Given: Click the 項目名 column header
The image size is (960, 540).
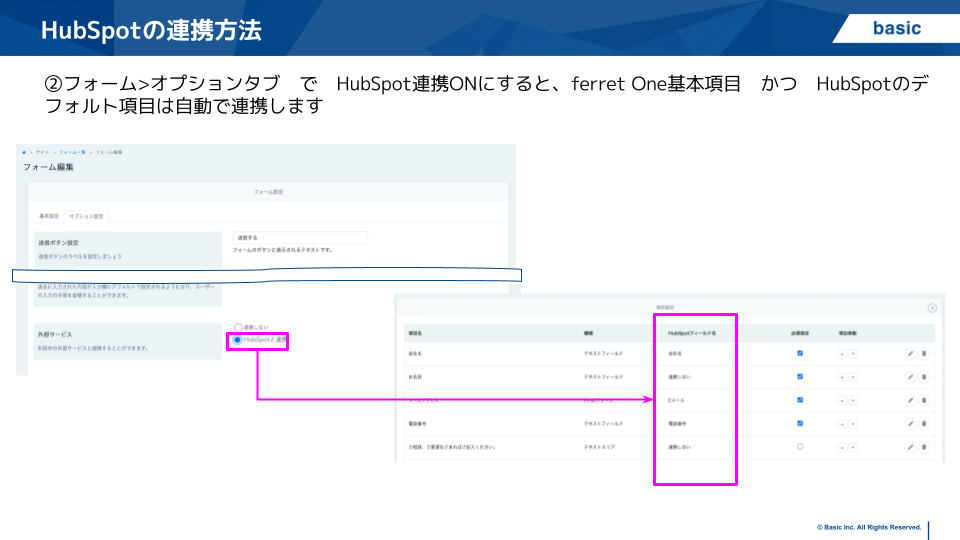Looking at the screenshot, I should click(x=415, y=334).
